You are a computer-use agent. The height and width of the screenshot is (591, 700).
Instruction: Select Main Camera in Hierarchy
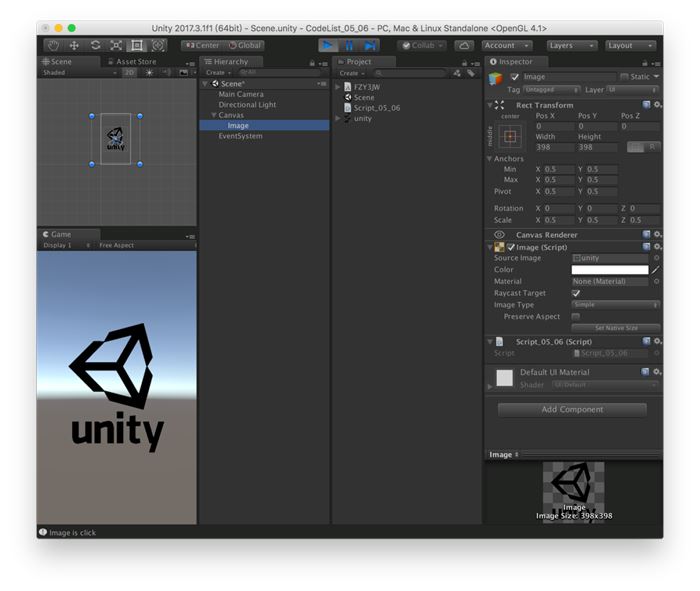[x=241, y=94]
